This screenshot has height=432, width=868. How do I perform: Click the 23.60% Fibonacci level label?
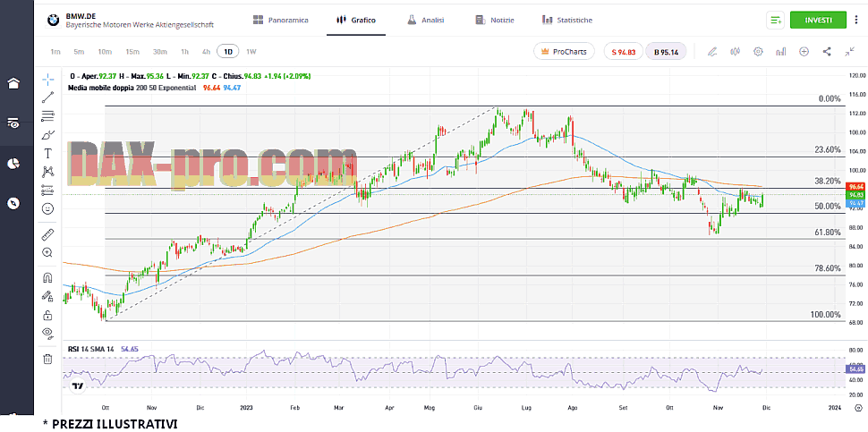click(x=828, y=149)
